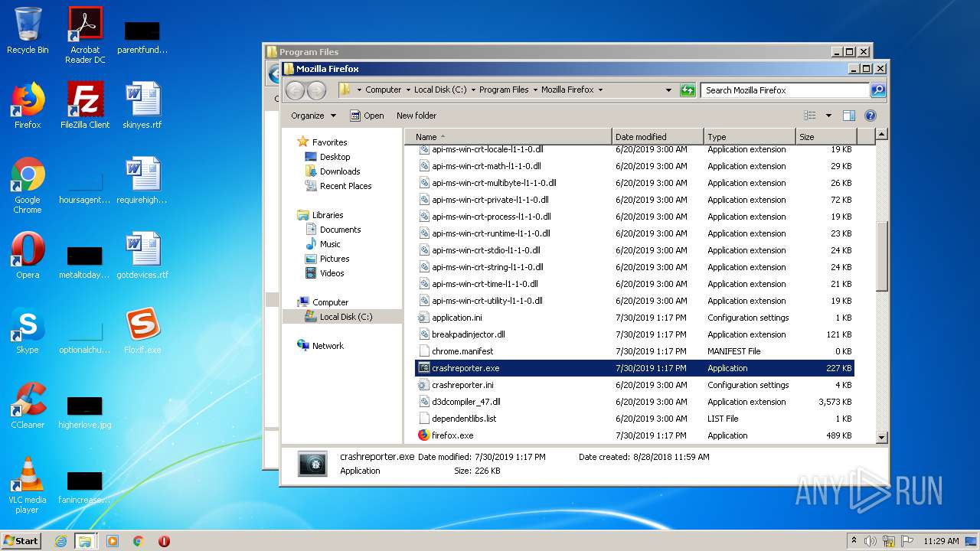Open the Firefox desktop shortcut

pyautogui.click(x=28, y=106)
